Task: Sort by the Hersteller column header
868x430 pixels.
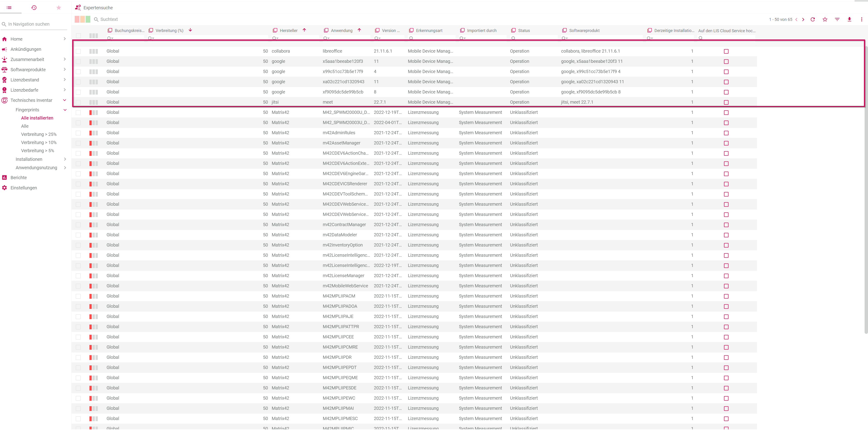Action: coord(289,31)
